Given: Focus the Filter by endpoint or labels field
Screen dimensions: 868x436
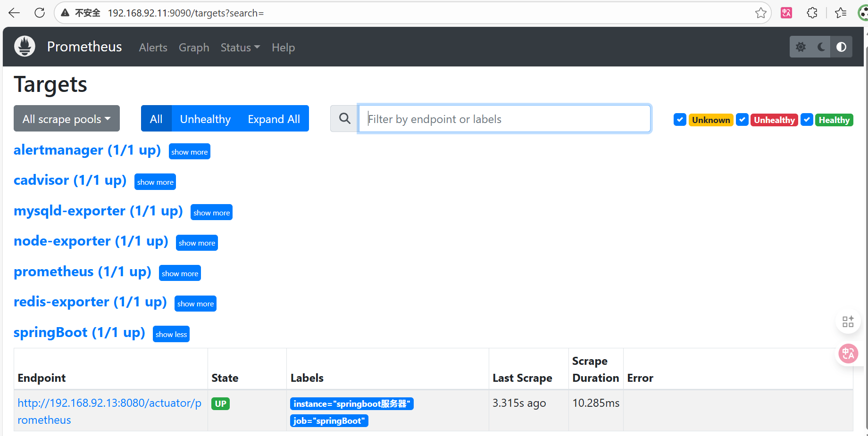Looking at the screenshot, I should [x=504, y=119].
